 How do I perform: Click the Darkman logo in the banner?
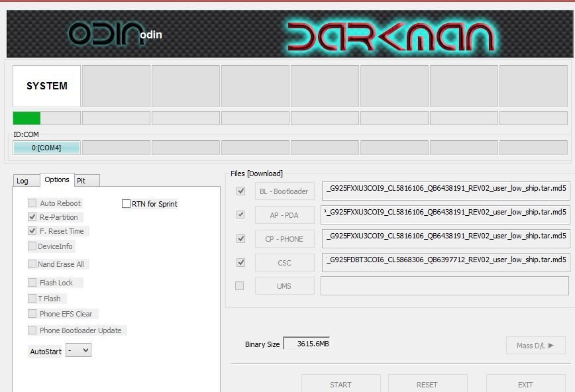(x=391, y=36)
